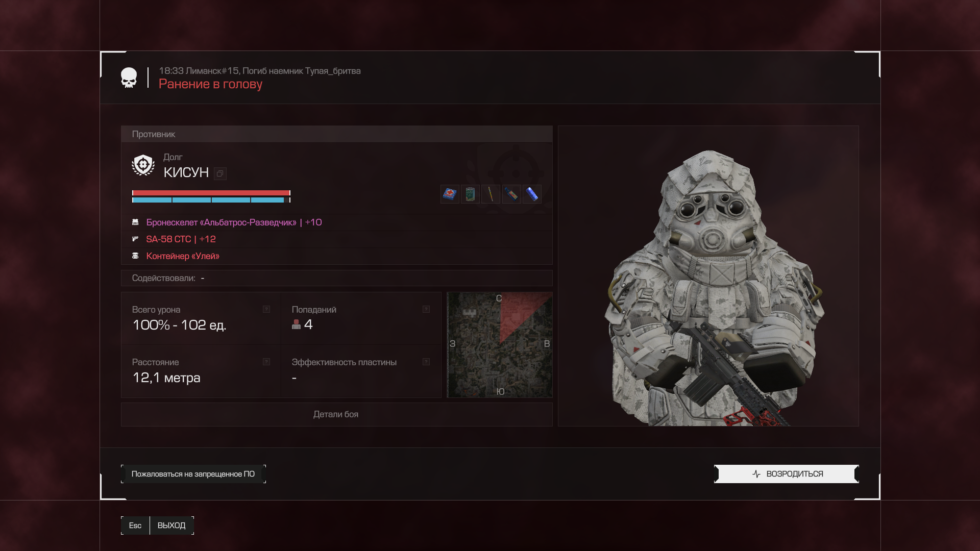
Task: Select the green canned food item icon
Action: coord(470,194)
